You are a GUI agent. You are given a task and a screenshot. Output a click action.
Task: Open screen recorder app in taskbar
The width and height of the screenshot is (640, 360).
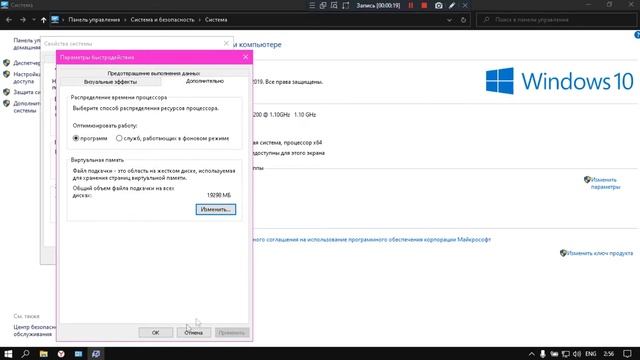(x=96, y=353)
